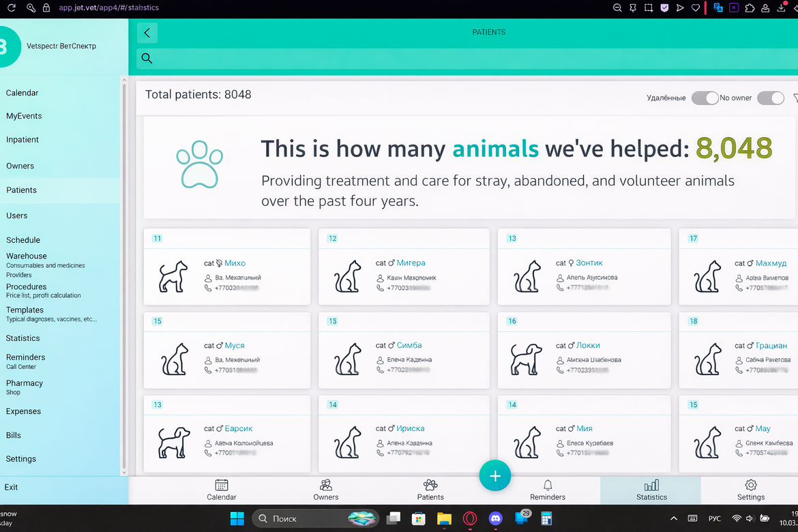This screenshot has width=798, height=532.
Task: Click the back arrow button
Action: coord(147,33)
